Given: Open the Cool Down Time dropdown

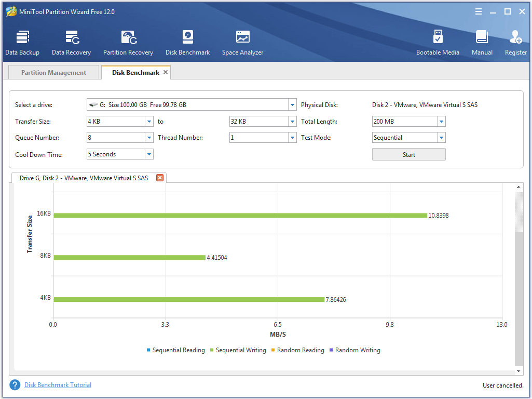Looking at the screenshot, I should tap(149, 154).
